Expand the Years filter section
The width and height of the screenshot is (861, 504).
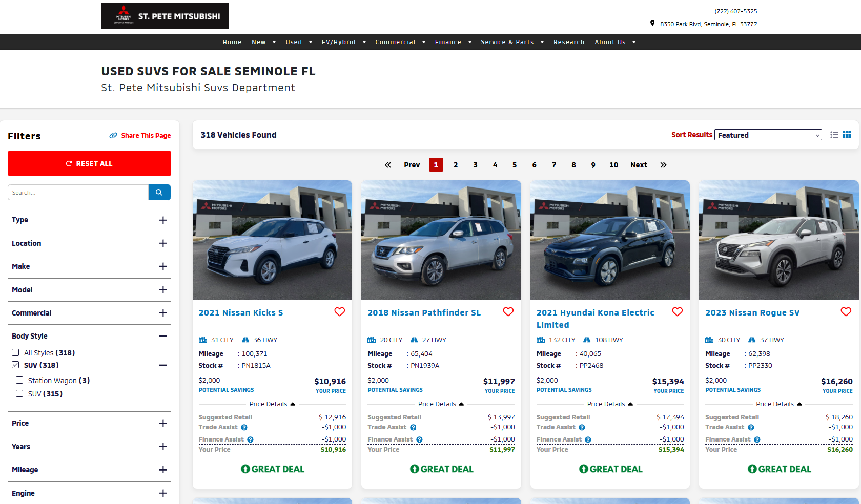[90, 447]
